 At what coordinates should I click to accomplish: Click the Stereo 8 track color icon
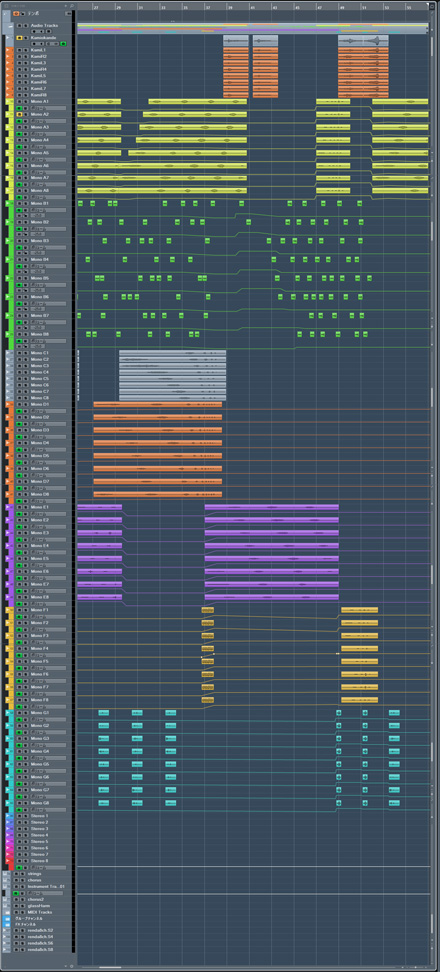coord(9,860)
